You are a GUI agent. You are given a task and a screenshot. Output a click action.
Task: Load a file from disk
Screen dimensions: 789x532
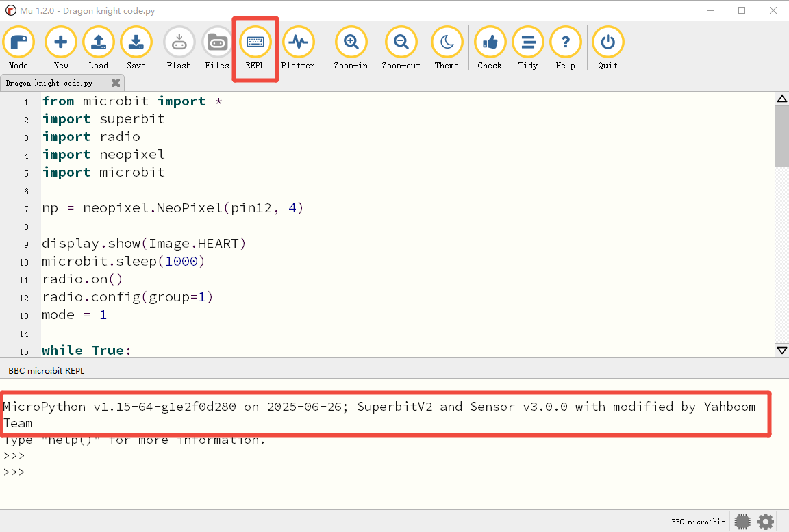click(99, 49)
